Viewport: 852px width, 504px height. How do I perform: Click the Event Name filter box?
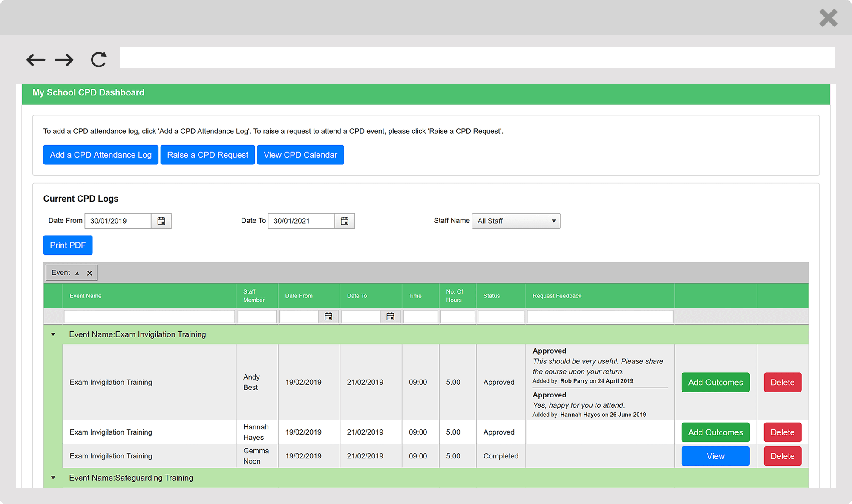(x=149, y=317)
